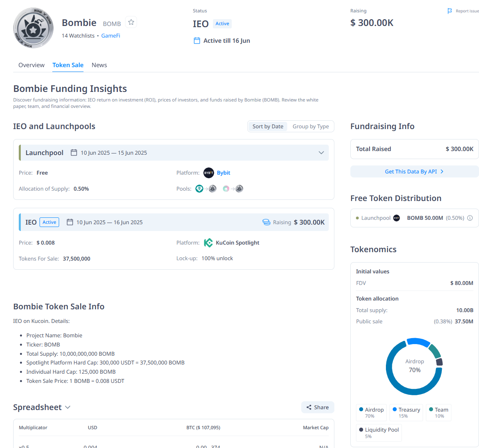Open KuCoin Spotlight platform name

[x=237, y=243]
